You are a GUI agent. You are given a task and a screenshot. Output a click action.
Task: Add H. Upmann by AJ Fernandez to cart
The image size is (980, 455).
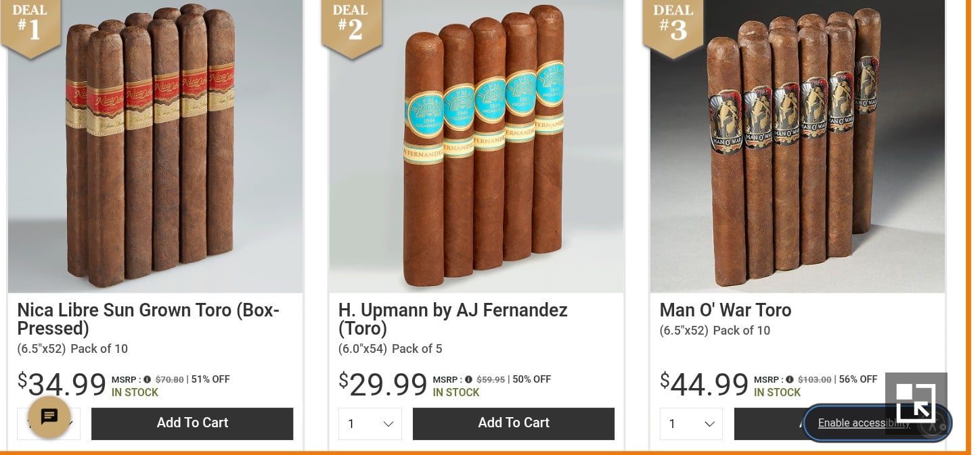click(514, 424)
